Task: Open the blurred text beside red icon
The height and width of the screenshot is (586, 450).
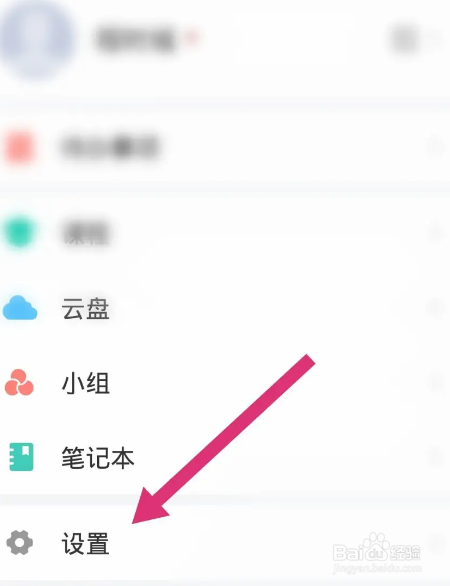Action: pyautogui.click(x=111, y=147)
